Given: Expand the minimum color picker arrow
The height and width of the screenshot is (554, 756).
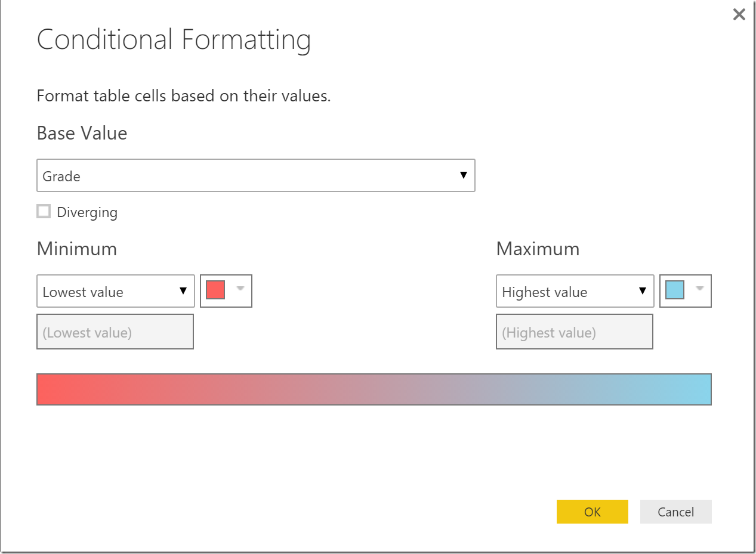Looking at the screenshot, I should coord(240,289).
